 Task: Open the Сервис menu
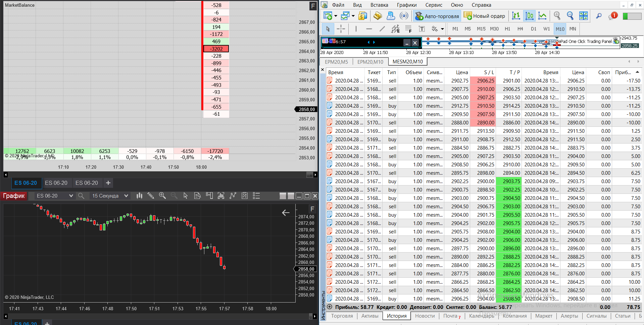(x=434, y=5)
